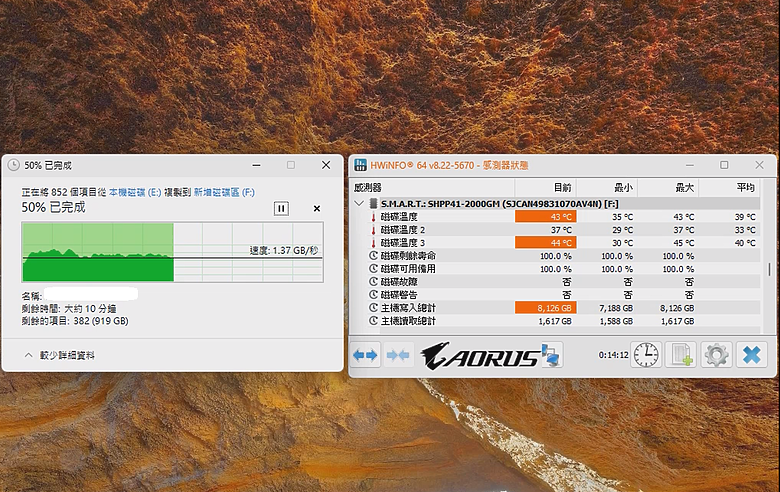Select the 磁碟溫度 2 sensor row label

click(403, 230)
